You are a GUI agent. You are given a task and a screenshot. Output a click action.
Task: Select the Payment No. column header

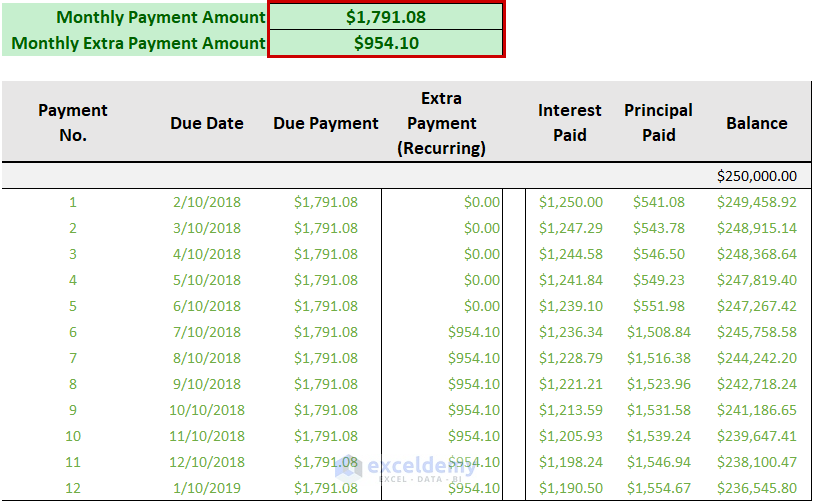[73, 123]
